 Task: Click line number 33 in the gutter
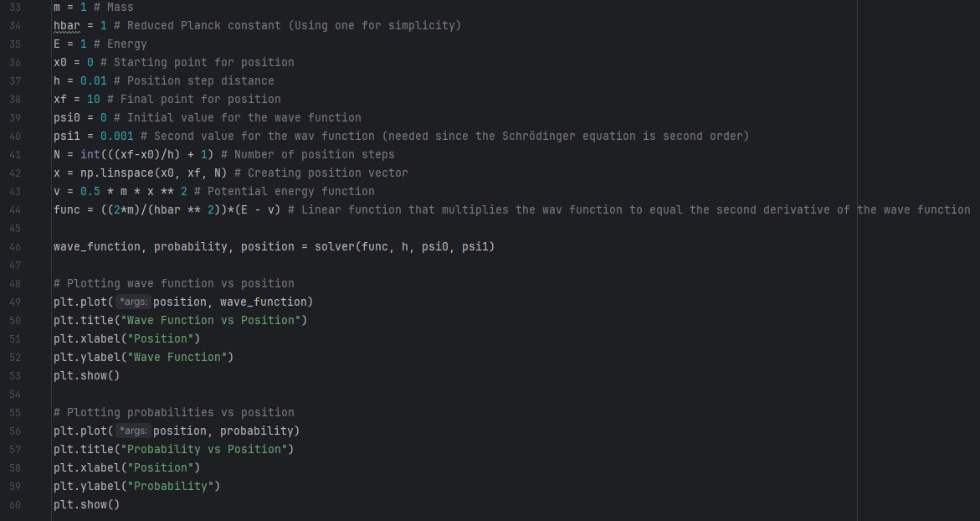(15, 7)
